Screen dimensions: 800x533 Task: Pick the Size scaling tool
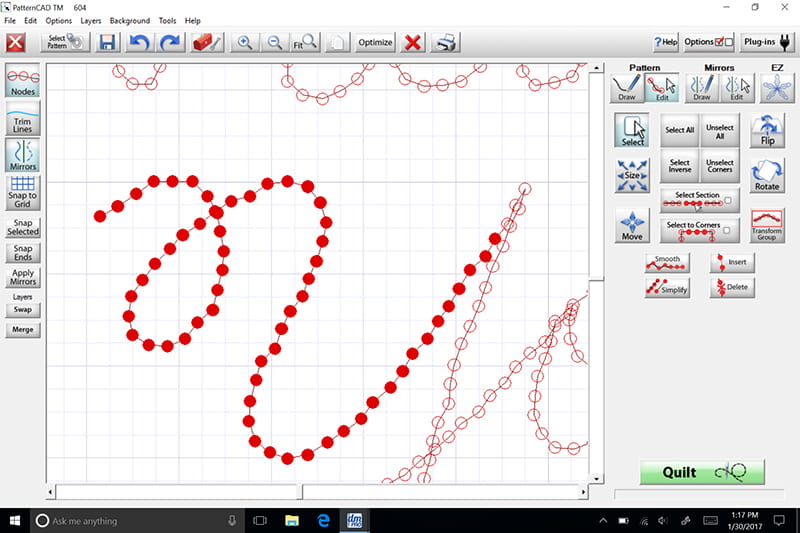point(632,175)
